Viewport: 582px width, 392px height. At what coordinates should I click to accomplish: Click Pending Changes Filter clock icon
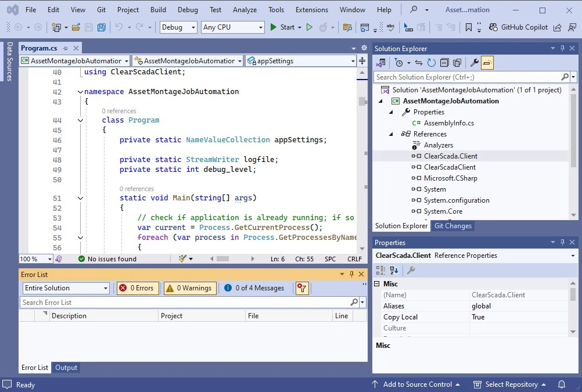398,63
